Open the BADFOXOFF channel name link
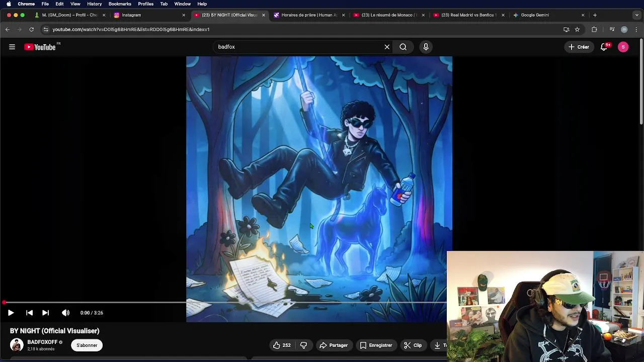Screen dimensions: 644x362 (x=42, y=342)
